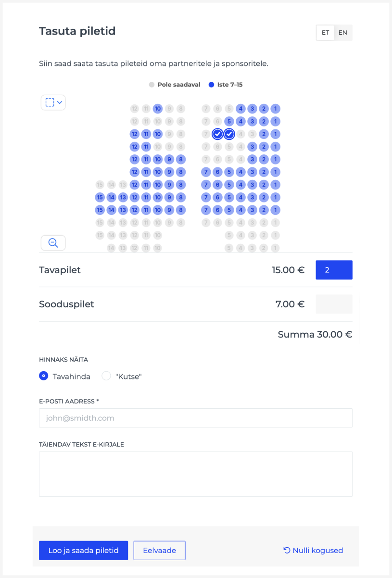
Task: Deselect the first checked seat in row three
Action: point(217,134)
